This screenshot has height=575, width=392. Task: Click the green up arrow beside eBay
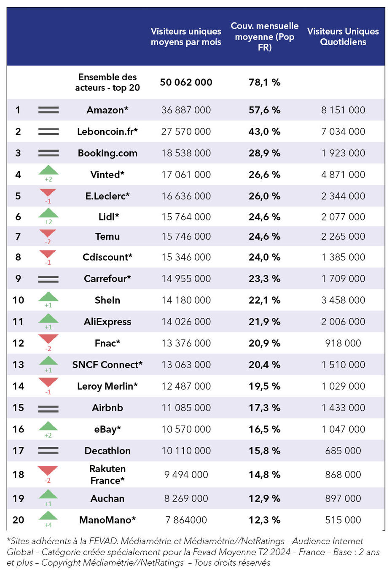point(48,426)
